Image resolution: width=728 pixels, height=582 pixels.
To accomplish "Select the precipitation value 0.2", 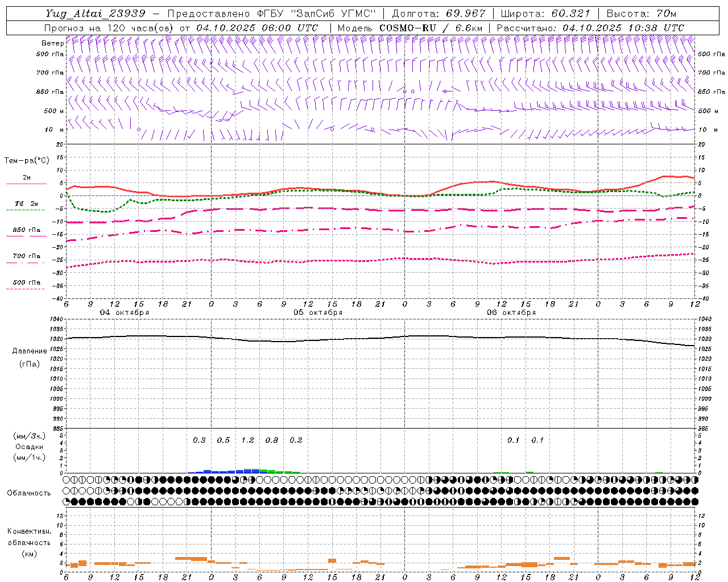I will click(296, 440).
